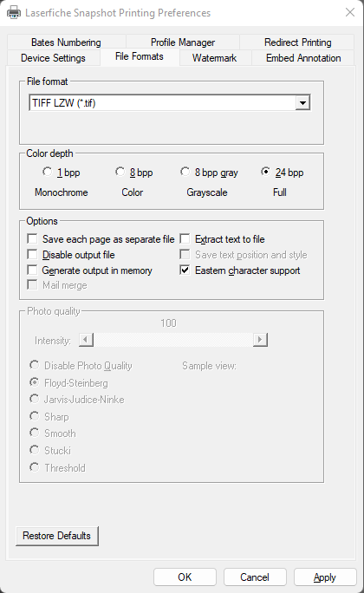Open the TIFF LZW format combo box

click(x=170, y=102)
